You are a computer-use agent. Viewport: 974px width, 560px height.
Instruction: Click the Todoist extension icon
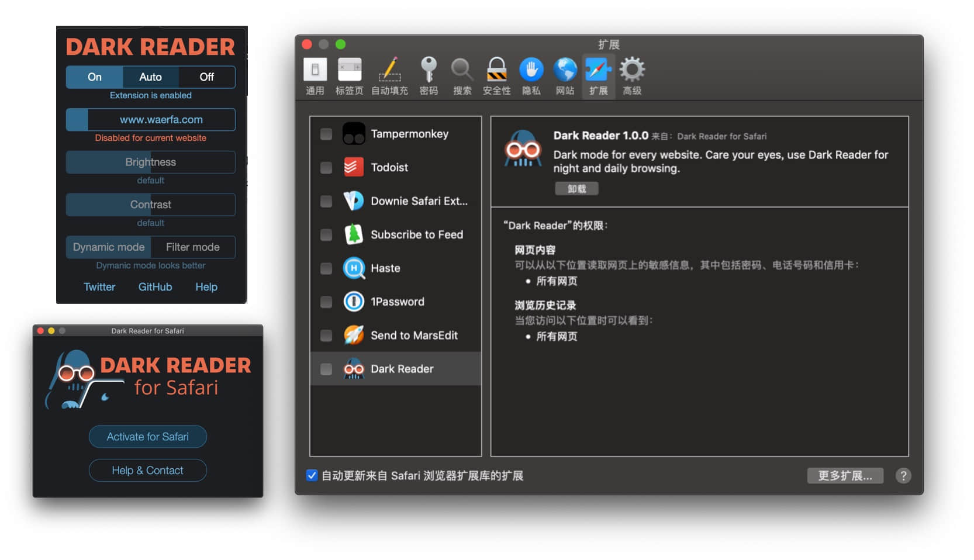pos(354,167)
